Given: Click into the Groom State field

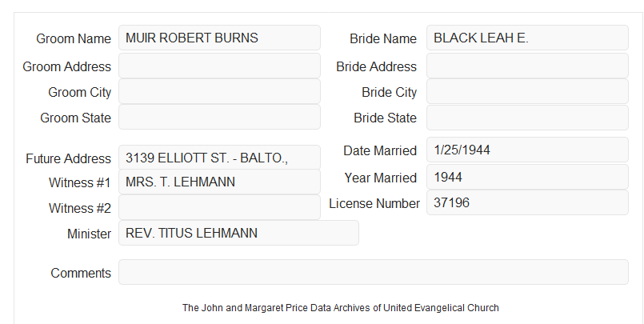Looking at the screenshot, I should pos(219,117).
